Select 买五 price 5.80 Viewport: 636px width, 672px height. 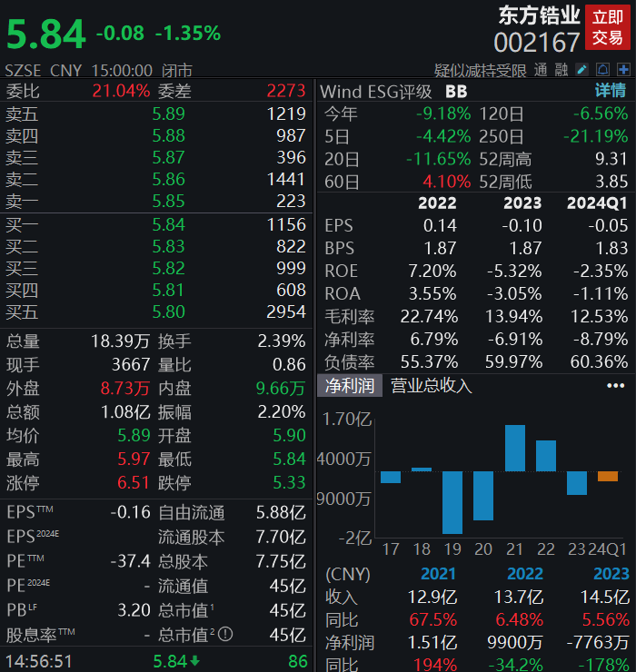[169, 312]
